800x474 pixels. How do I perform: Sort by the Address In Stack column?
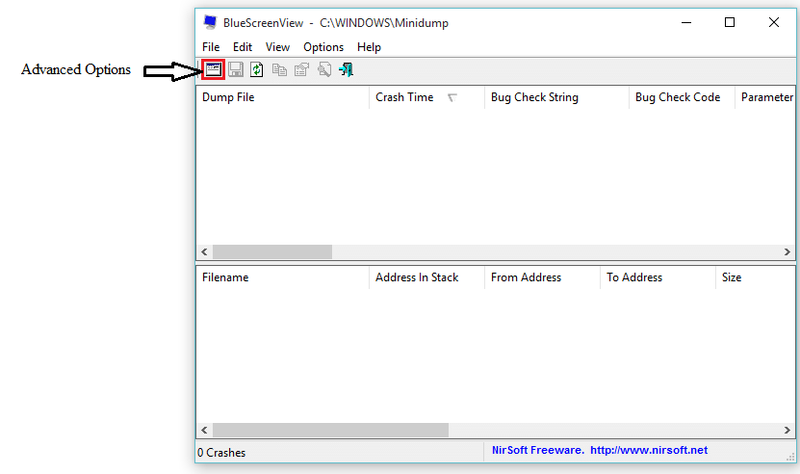[427, 277]
